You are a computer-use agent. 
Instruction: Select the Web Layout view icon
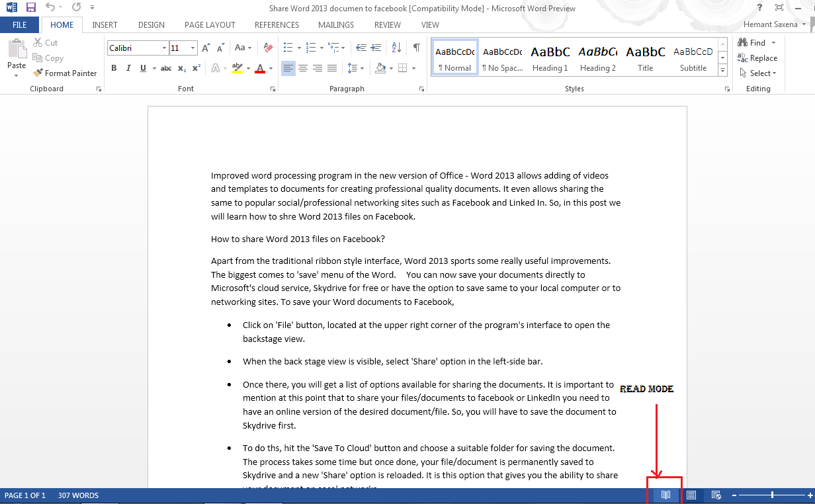716,495
